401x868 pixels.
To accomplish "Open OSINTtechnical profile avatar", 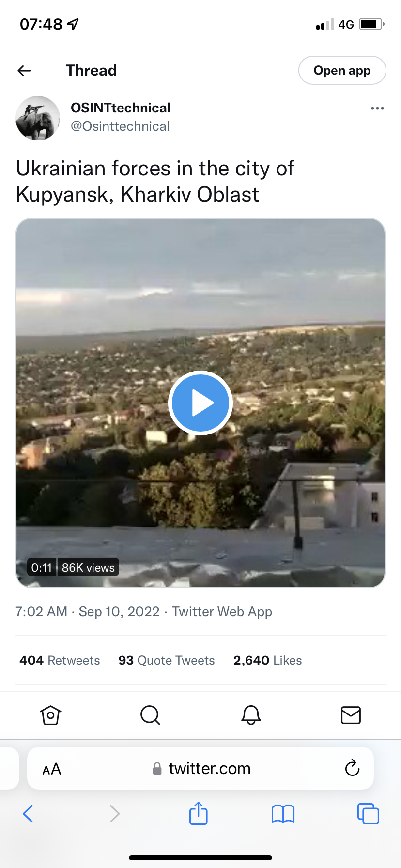I will (38, 118).
